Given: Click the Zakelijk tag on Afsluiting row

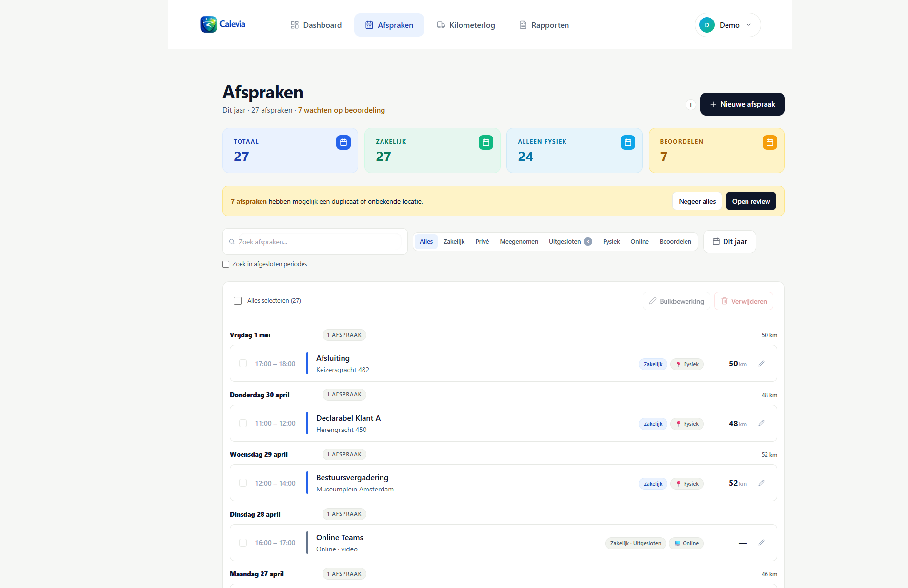Looking at the screenshot, I should click(653, 364).
